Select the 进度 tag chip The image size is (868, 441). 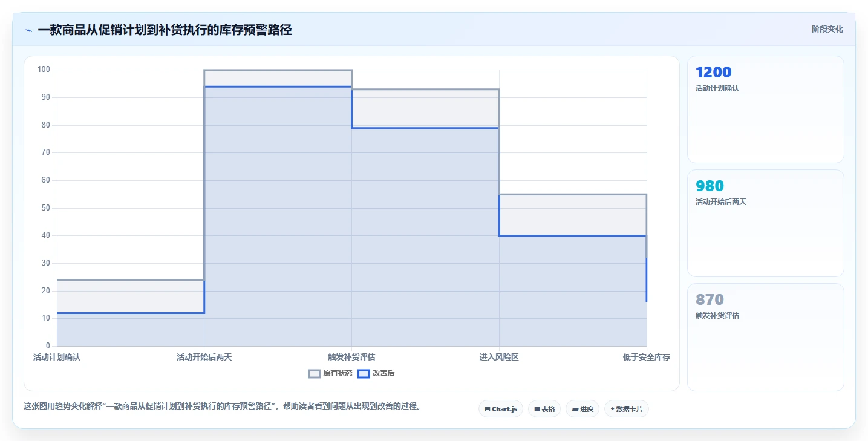click(x=582, y=409)
